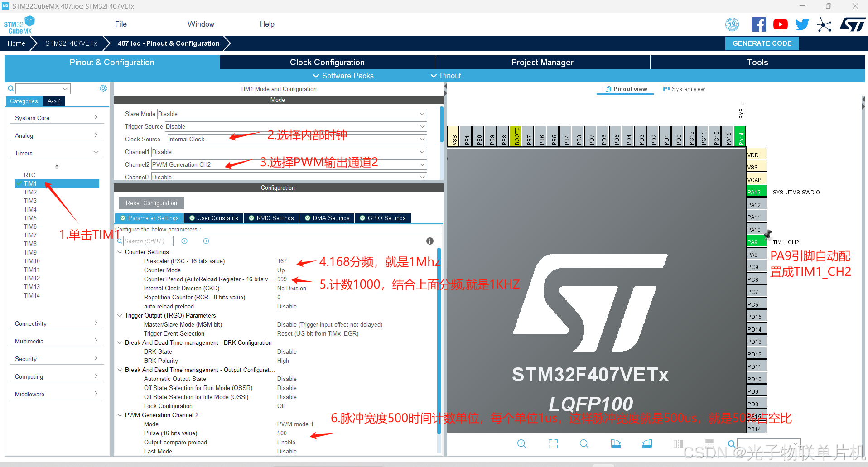Screen dimensions: 868x467
Task: Toggle the split pinout layout icon
Action: [678, 444]
